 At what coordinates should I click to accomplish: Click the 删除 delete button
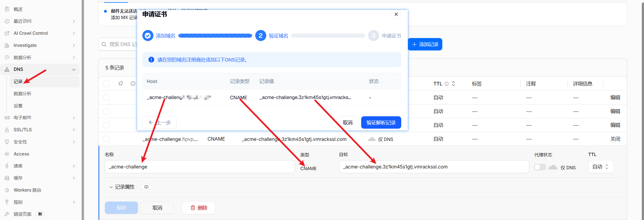click(x=199, y=208)
